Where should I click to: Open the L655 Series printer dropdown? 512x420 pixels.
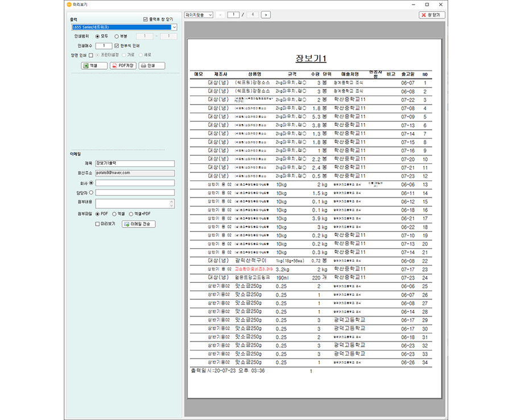click(174, 27)
